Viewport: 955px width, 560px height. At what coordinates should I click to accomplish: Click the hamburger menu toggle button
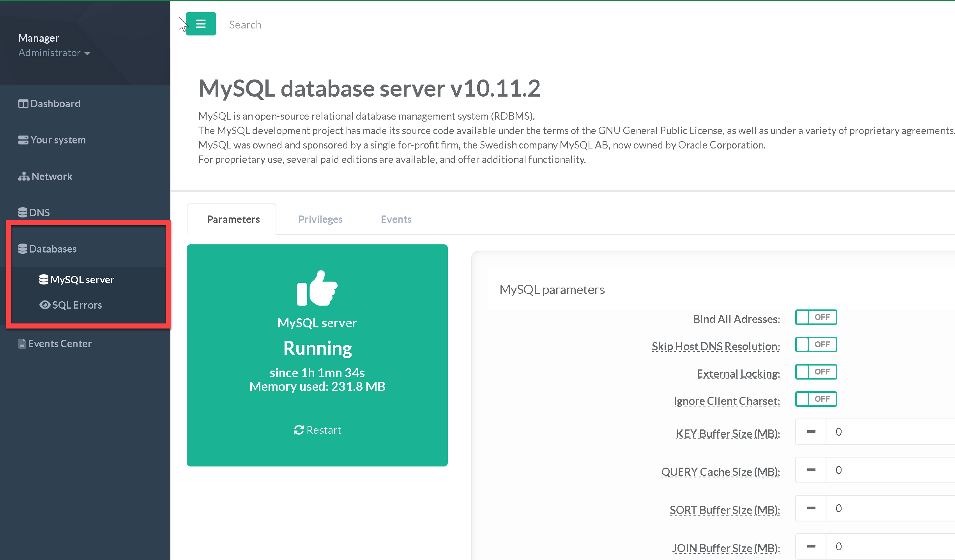(200, 24)
